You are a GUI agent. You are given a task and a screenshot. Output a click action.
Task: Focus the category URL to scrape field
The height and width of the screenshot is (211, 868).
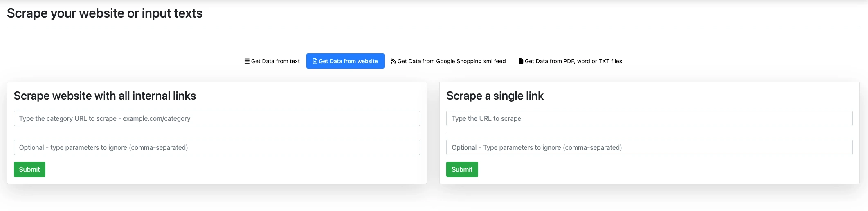[217, 118]
